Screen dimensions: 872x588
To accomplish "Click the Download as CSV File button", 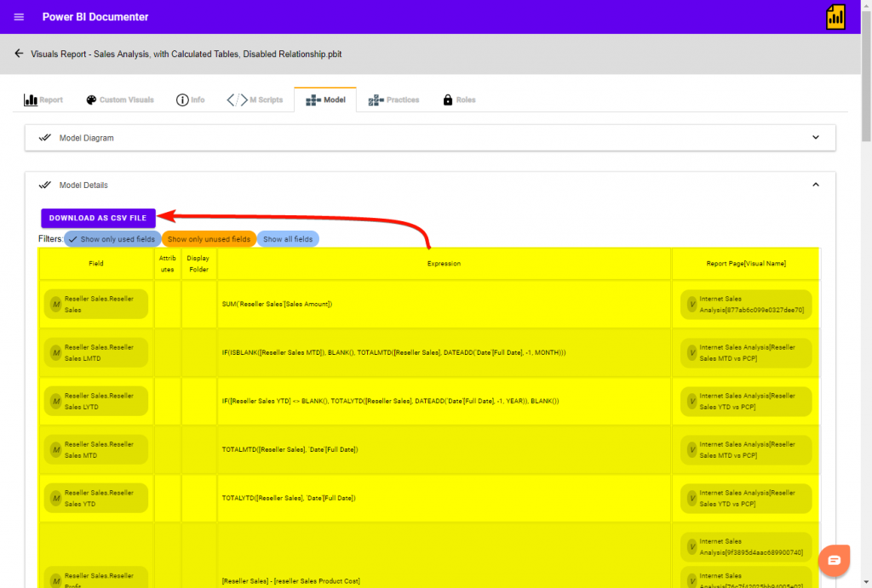I will (98, 218).
